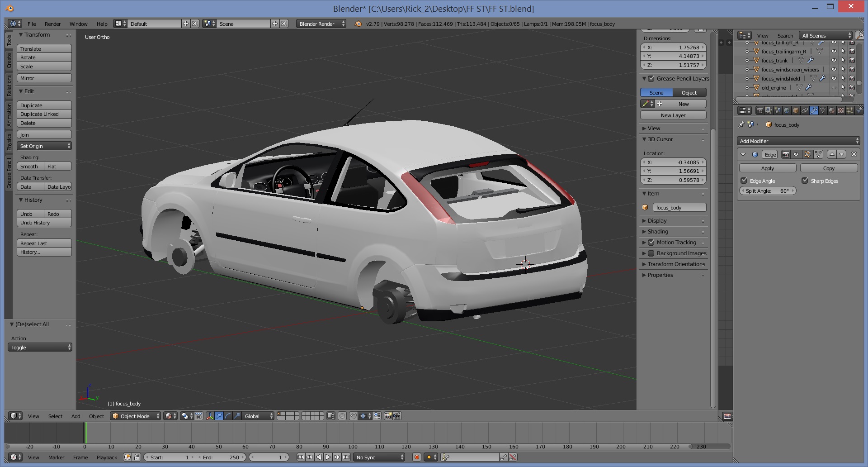Select the translate manipulator icon
868x467 pixels.
219,416
